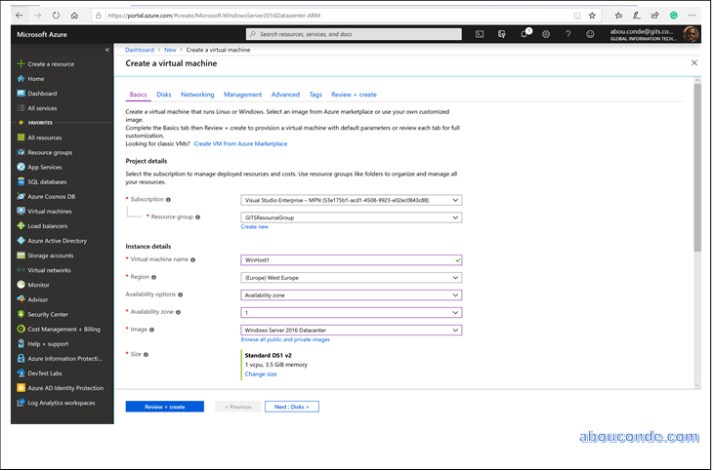Collapse the left sidebar menu
The height and width of the screenshot is (471, 714).
click(107, 49)
